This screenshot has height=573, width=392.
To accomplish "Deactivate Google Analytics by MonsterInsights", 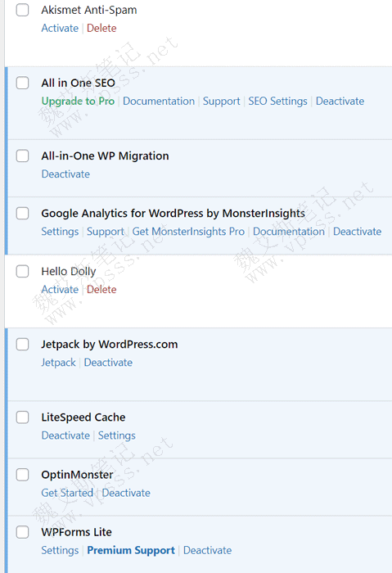I will point(358,232).
